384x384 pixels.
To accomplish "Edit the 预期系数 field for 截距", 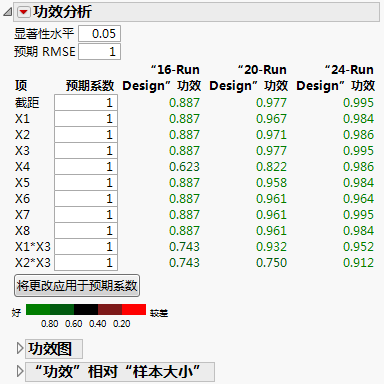I will (86, 103).
